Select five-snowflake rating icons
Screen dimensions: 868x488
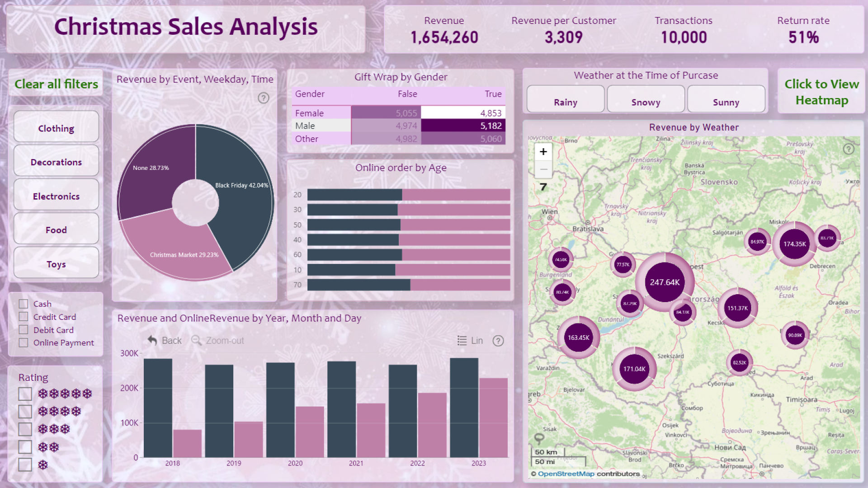(65, 394)
